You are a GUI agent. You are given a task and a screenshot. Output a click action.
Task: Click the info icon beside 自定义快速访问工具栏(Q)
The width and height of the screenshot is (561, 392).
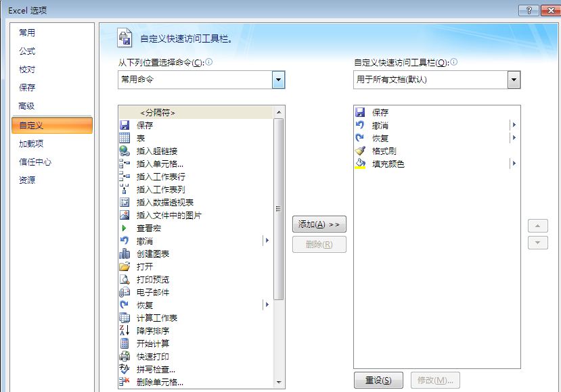click(453, 62)
